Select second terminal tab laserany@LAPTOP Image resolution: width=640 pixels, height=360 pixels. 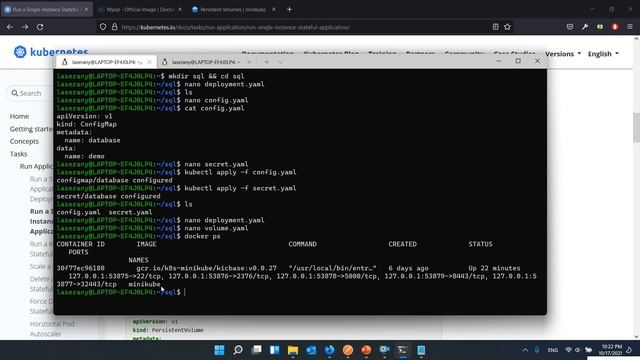206,62
